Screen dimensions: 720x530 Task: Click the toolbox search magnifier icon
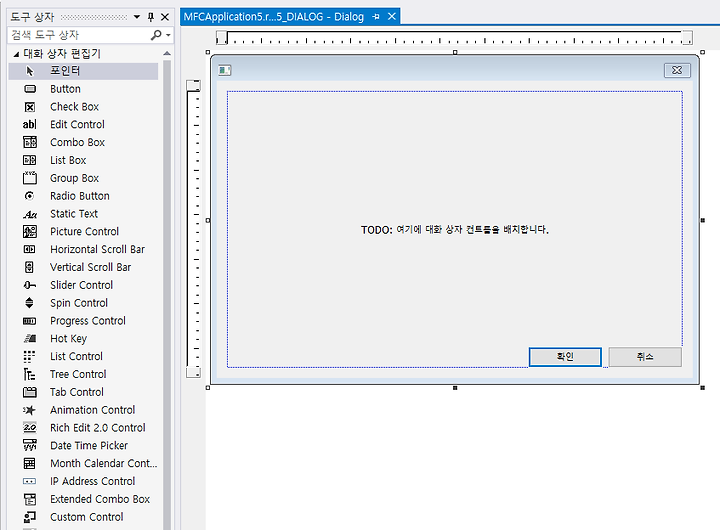pos(156,35)
